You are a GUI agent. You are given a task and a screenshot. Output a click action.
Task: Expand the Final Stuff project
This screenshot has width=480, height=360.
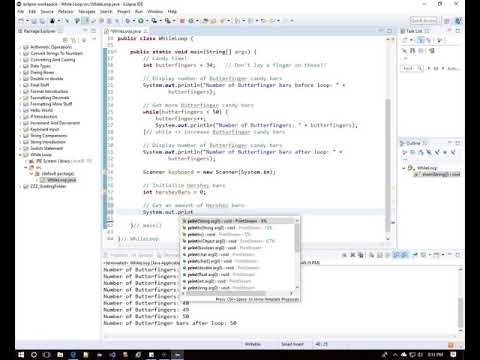[x=20, y=85]
